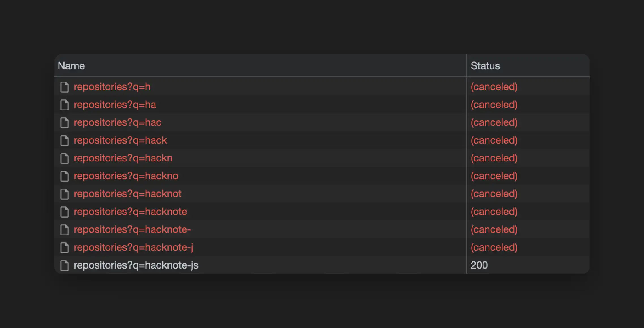Open the request repositories?q=hack
This screenshot has height=328, width=644.
(120, 140)
